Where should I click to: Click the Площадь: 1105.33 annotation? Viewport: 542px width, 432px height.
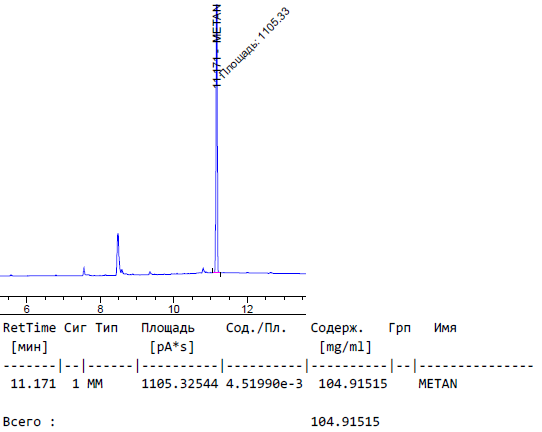pyautogui.click(x=255, y=43)
